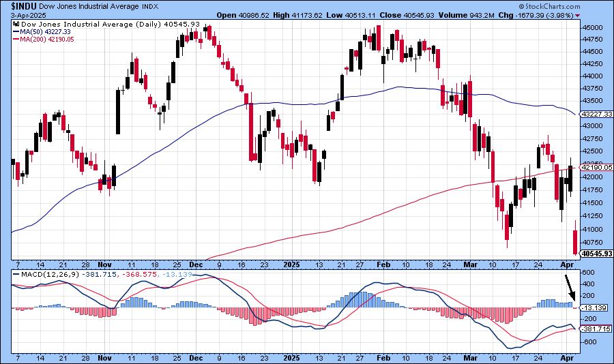Click 'Dec' on the price chart date axis
The image size is (614, 364).
coord(196,265)
